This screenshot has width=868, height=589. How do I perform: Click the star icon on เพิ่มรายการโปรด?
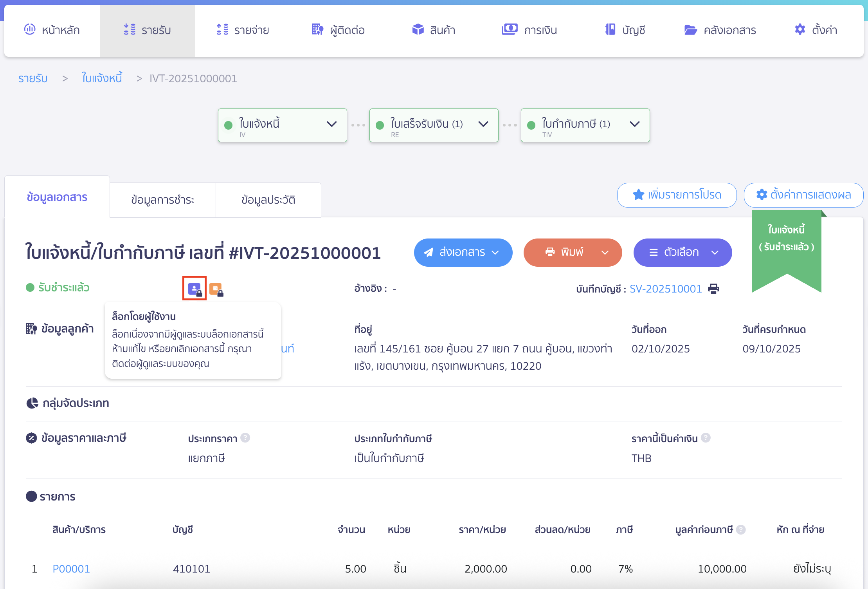coord(638,195)
